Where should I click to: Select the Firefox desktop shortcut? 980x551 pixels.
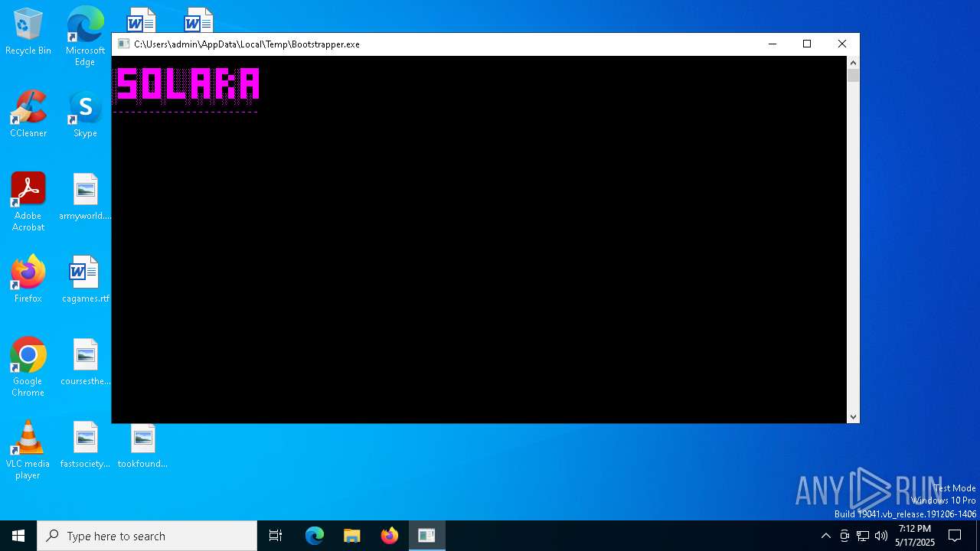coord(28,279)
